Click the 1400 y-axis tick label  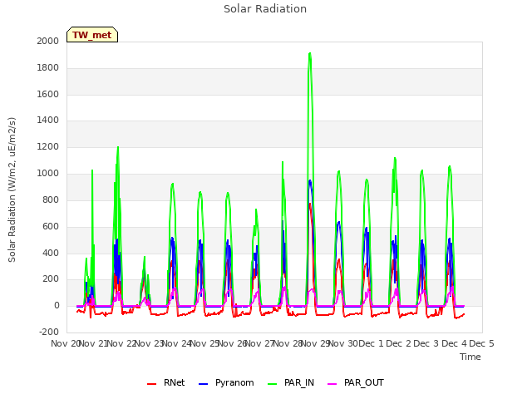coord(48,120)
